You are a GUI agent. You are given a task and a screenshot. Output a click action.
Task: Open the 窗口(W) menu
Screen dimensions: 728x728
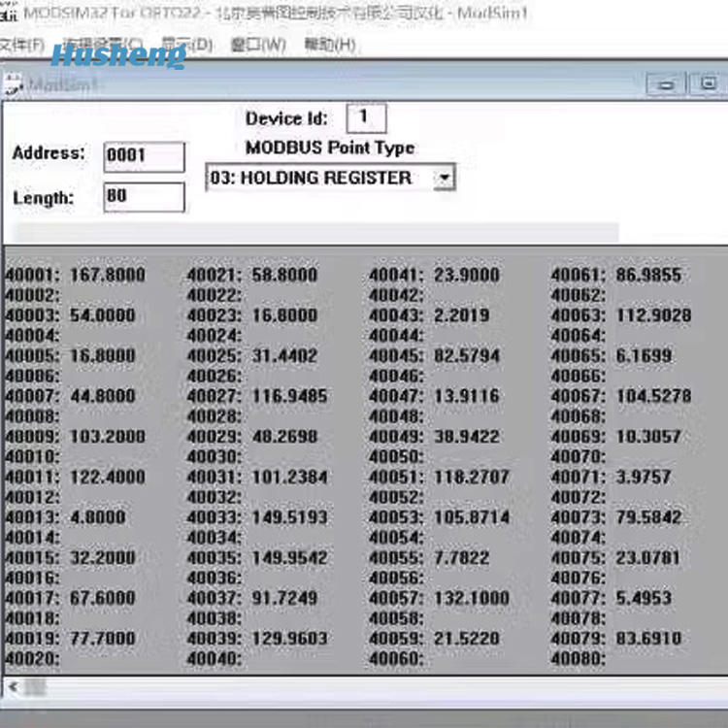(258, 45)
